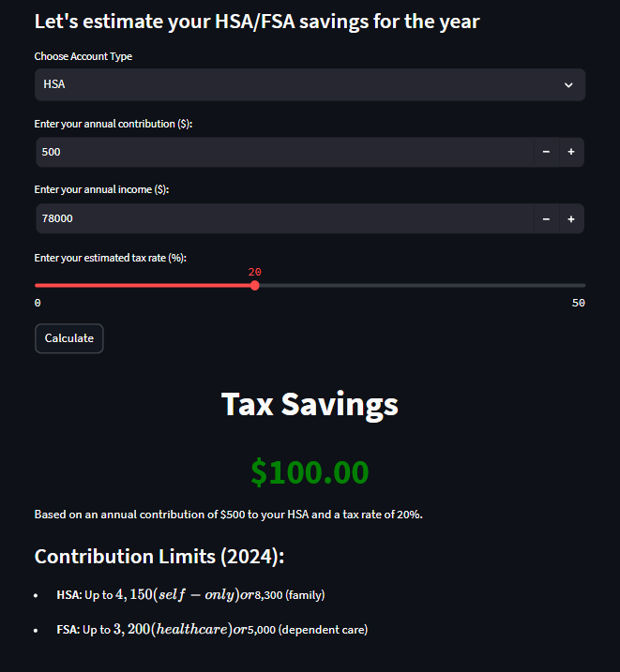Viewport: 620px width, 672px height.
Task: Click the 'Enter your annual contribution' label
Action: coord(113,124)
